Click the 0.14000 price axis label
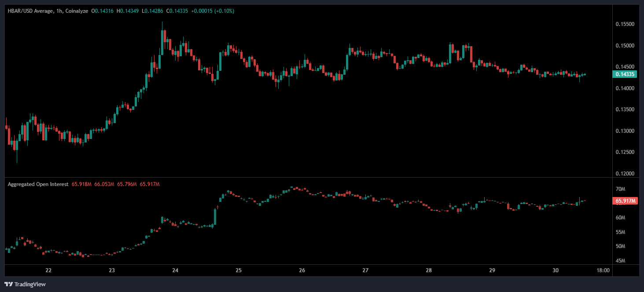This screenshot has width=644, height=292. click(x=625, y=88)
